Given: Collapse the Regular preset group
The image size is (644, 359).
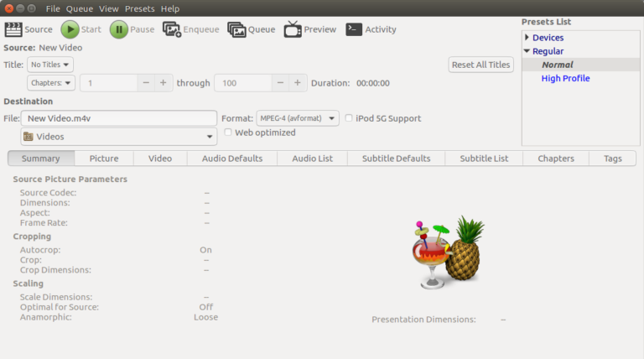Looking at the screenshot, I should click(x=527, y=51).
